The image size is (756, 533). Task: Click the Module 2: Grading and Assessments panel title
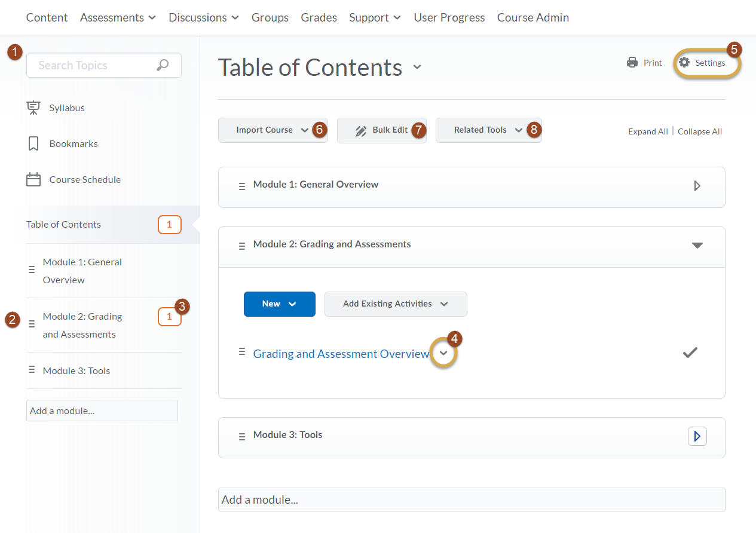click(332, 244)
